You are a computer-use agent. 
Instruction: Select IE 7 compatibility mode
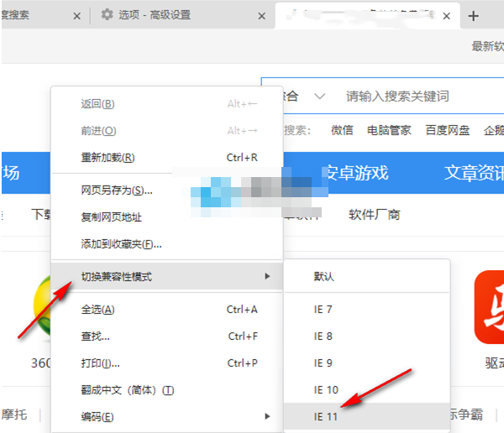(x=367, y=310)
